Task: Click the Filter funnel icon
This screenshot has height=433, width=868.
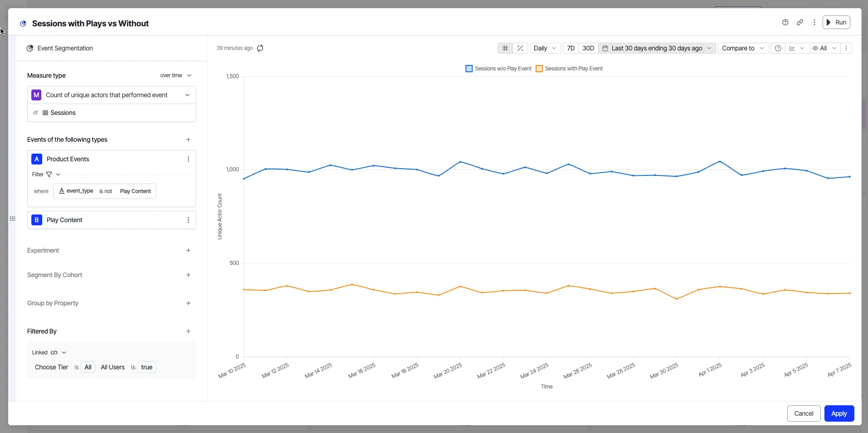Action: pos(49,174)
